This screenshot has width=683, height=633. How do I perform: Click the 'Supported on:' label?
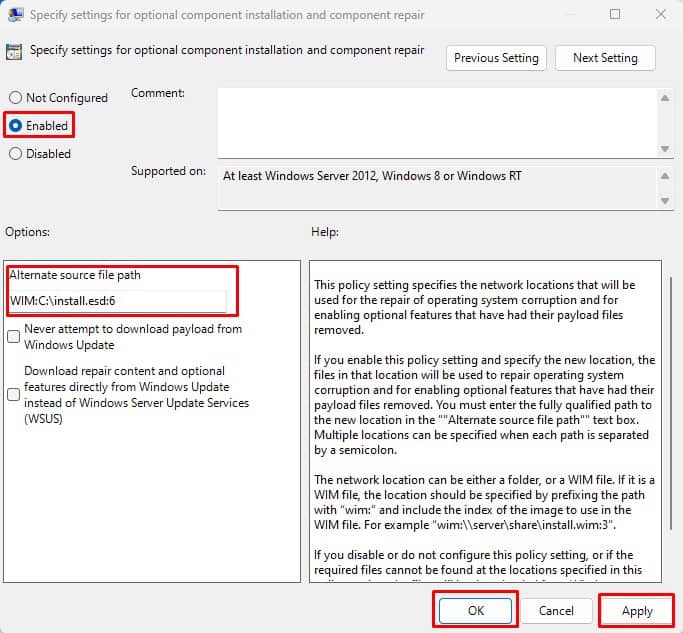tap(168, 171)
